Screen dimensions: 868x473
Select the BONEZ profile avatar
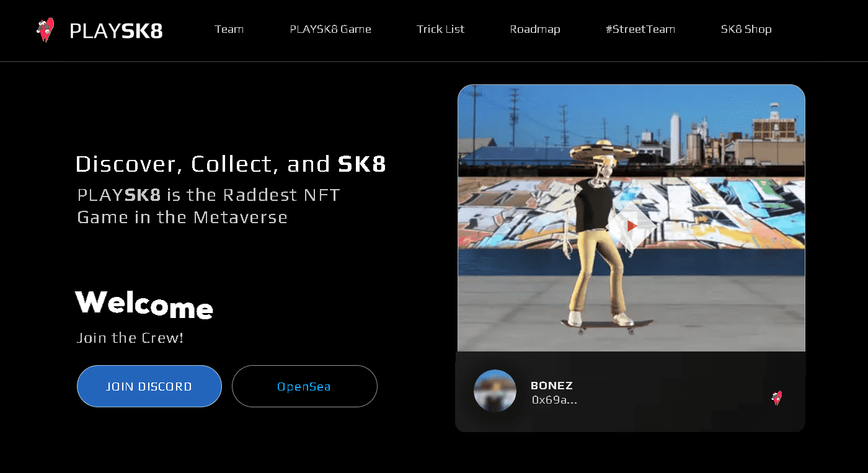tap(495, 391)
